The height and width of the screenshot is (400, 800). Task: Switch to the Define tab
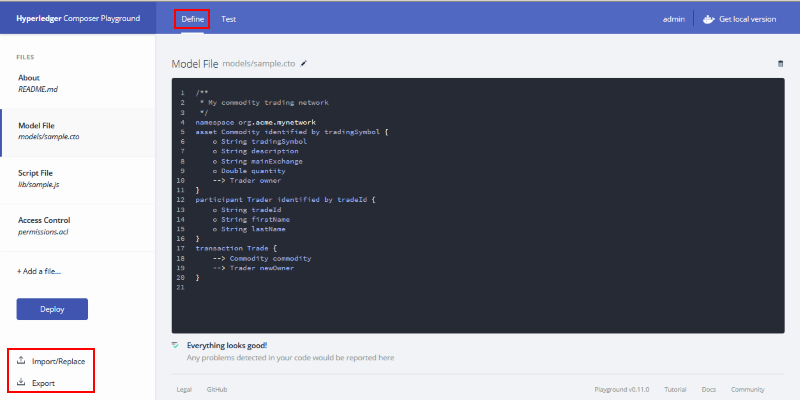(192, 19)
